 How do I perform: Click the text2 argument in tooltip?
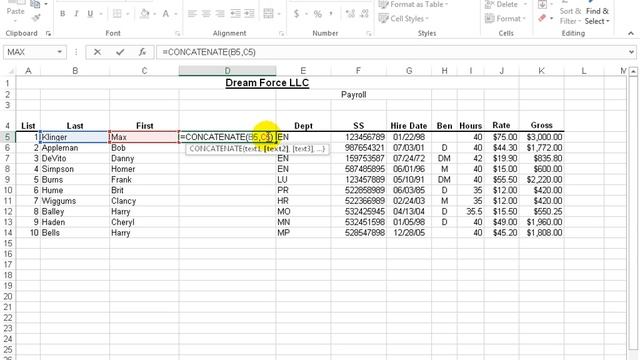(276, 149)
